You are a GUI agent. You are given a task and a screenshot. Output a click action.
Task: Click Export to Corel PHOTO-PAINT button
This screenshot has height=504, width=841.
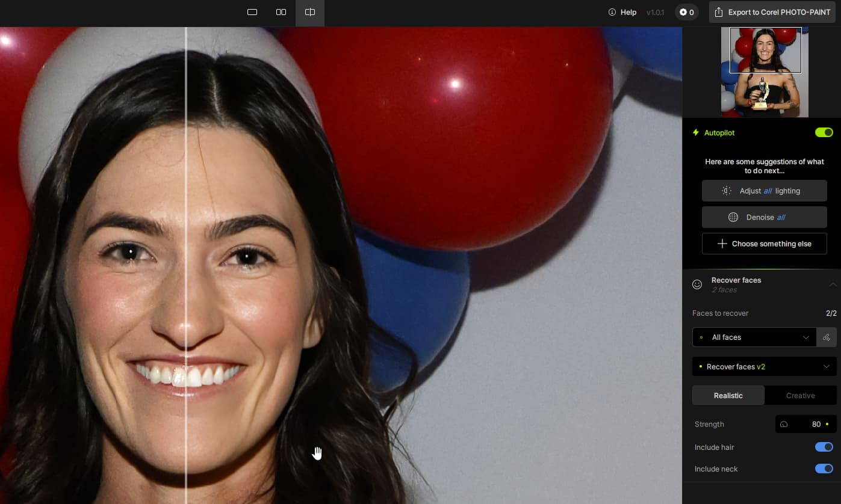pyautogui.click(x=772, y=12)
